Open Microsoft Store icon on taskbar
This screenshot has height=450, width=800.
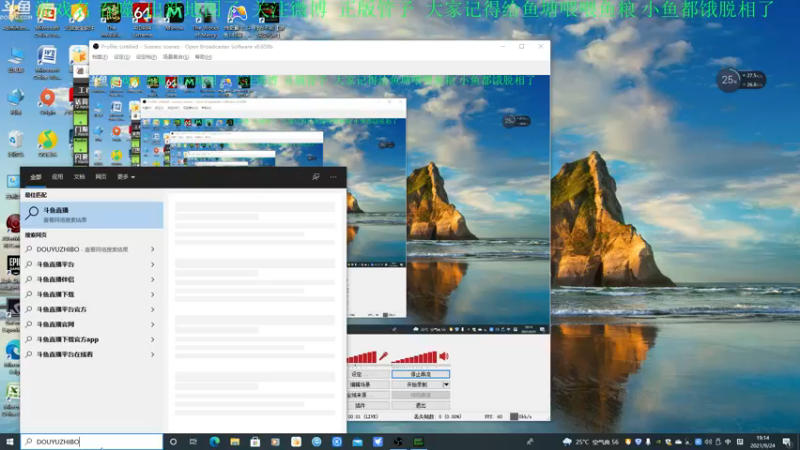(255, 442)
